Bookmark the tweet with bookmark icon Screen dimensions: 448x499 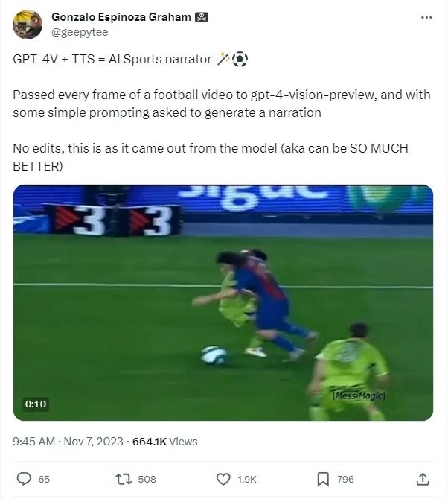323,479
